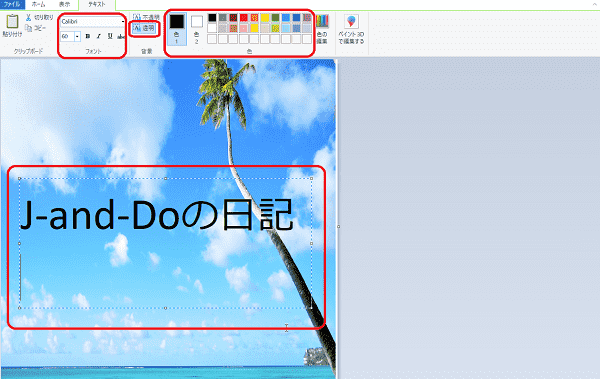The image size is (600, 379).
Task: Switch to the View (表示) tab
Action: click(64, 4)
